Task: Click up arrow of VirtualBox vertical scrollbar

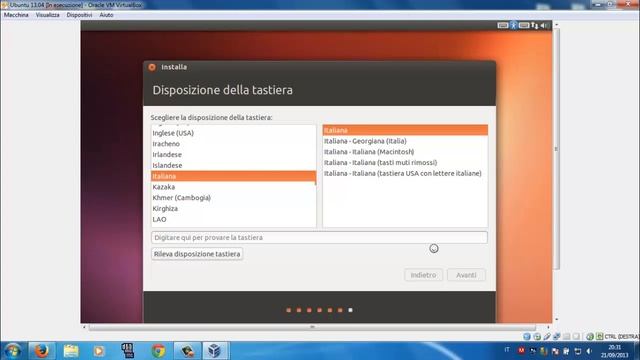Action: point(556,25)
